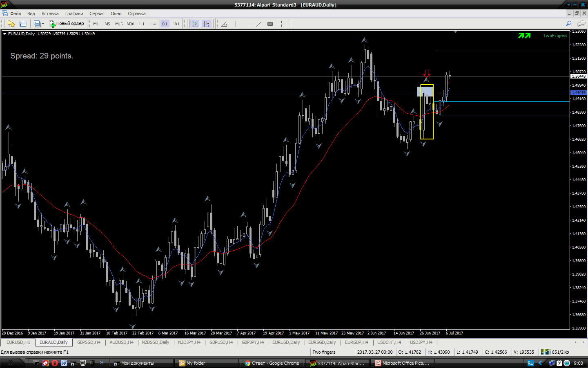Expand the taskbar quick launch chevron
Screen dimensions: 588x368
[102, 363]
